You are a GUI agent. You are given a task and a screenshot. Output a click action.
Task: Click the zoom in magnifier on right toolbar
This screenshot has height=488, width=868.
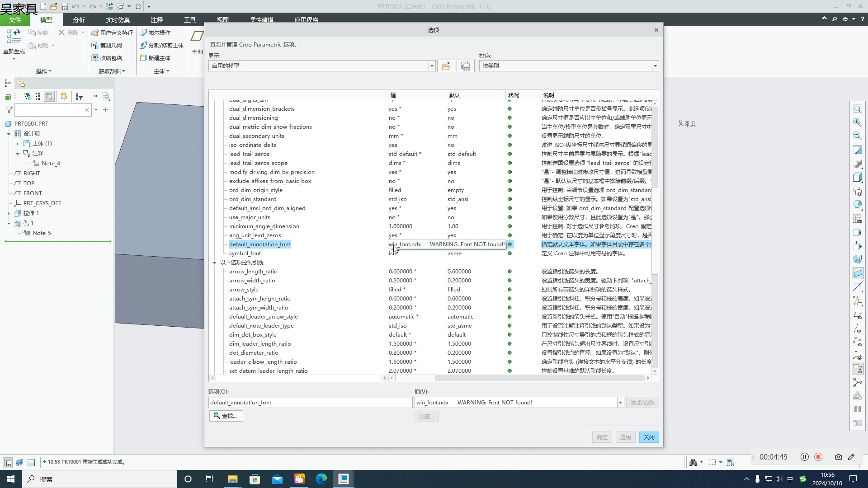click(857, 122)
